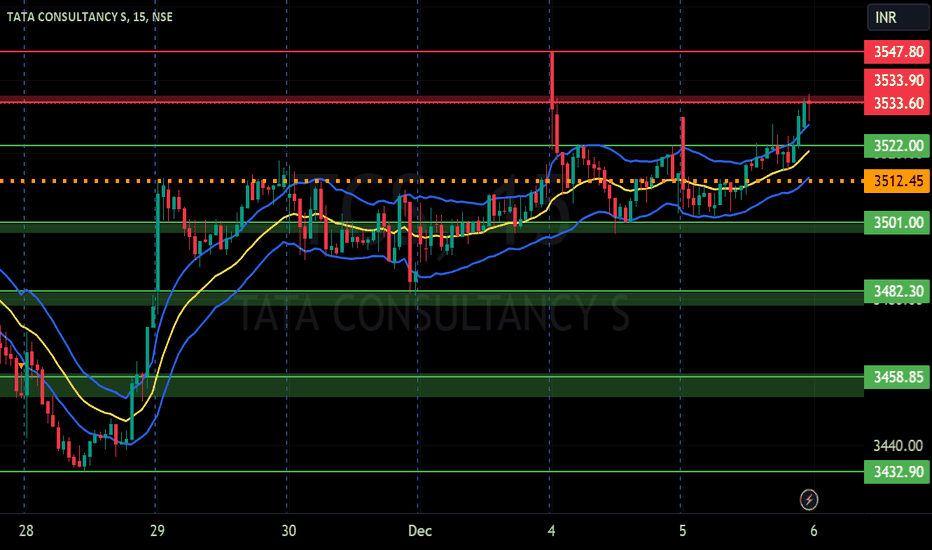Click the Dec label on time axis
932x550 pixels.
420,530
